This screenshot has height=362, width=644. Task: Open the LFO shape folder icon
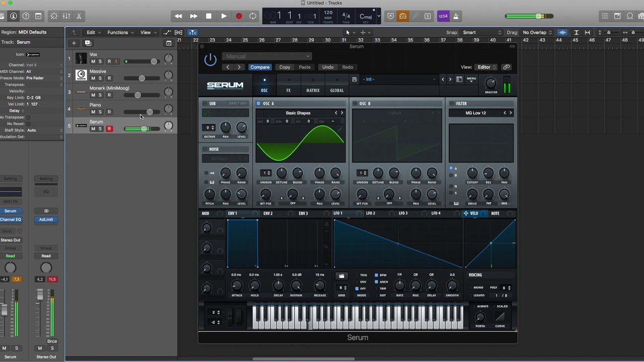(x=342, y=276)
